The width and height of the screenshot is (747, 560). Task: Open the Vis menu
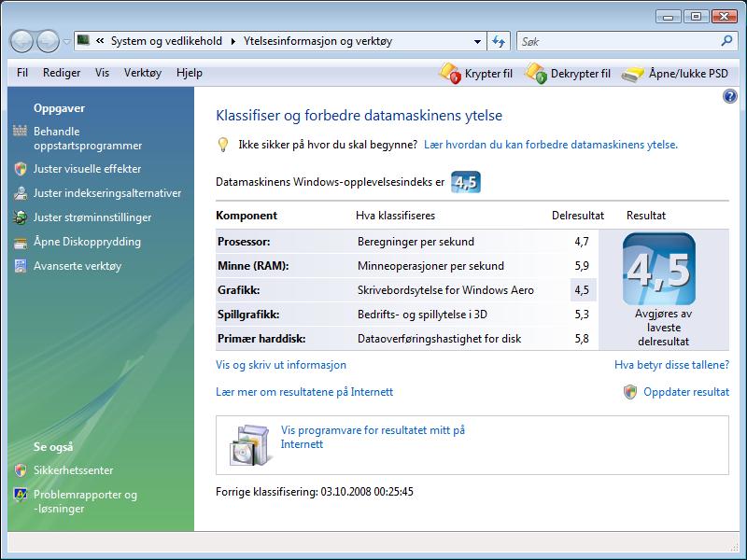(x=102, y=73)
